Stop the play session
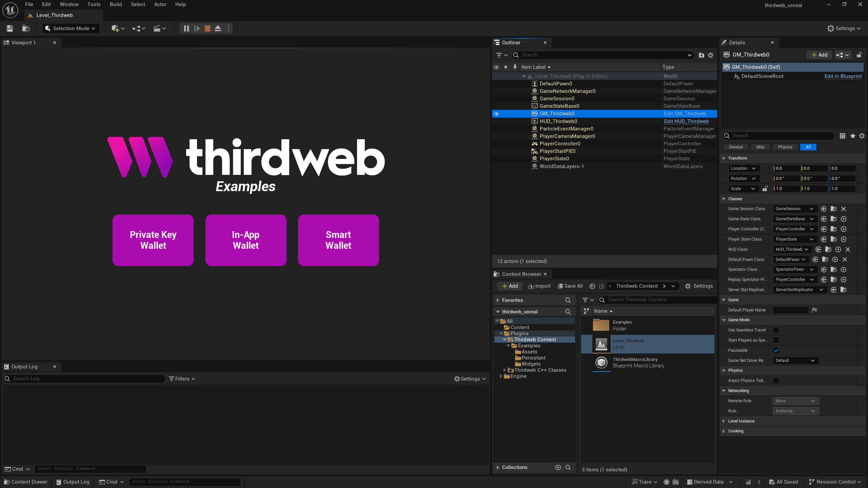Screen dimensions: 868x488 click(x=208, y=28)
